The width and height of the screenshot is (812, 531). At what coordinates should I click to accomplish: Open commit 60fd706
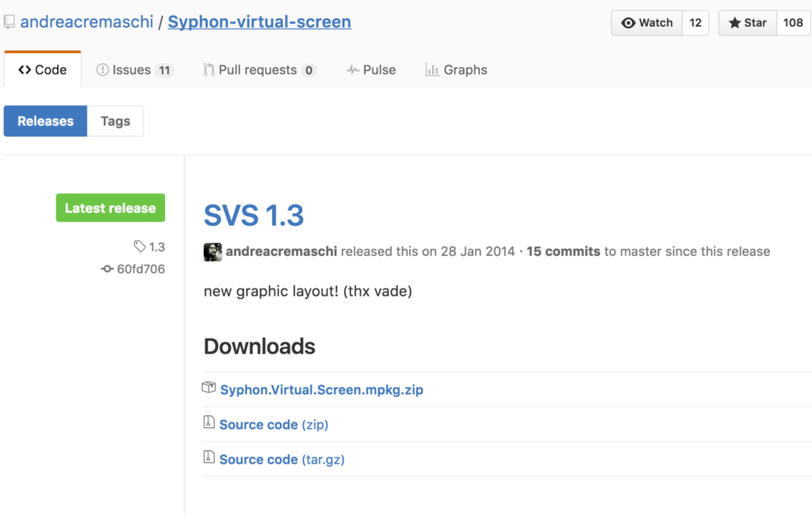(x=141, y=269)
